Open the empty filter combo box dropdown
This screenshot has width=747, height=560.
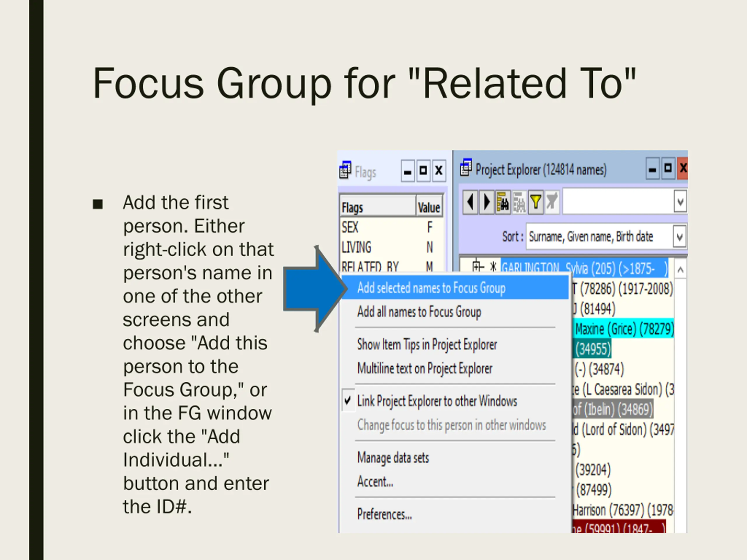pos(680,202)
